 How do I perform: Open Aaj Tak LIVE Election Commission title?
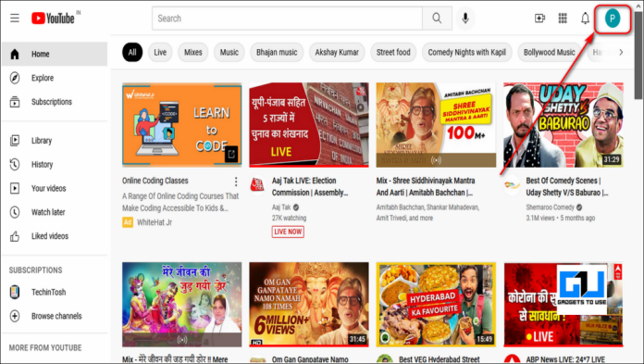(310, 186)
